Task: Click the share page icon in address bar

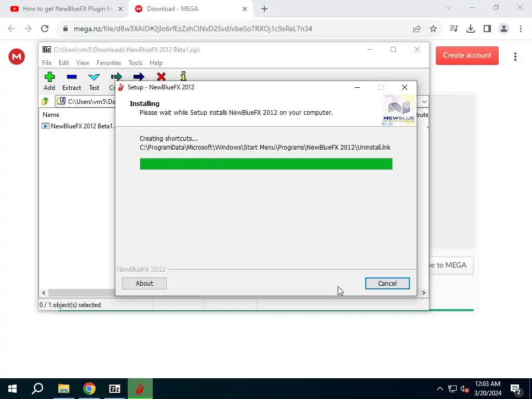Action: point(417,29)
